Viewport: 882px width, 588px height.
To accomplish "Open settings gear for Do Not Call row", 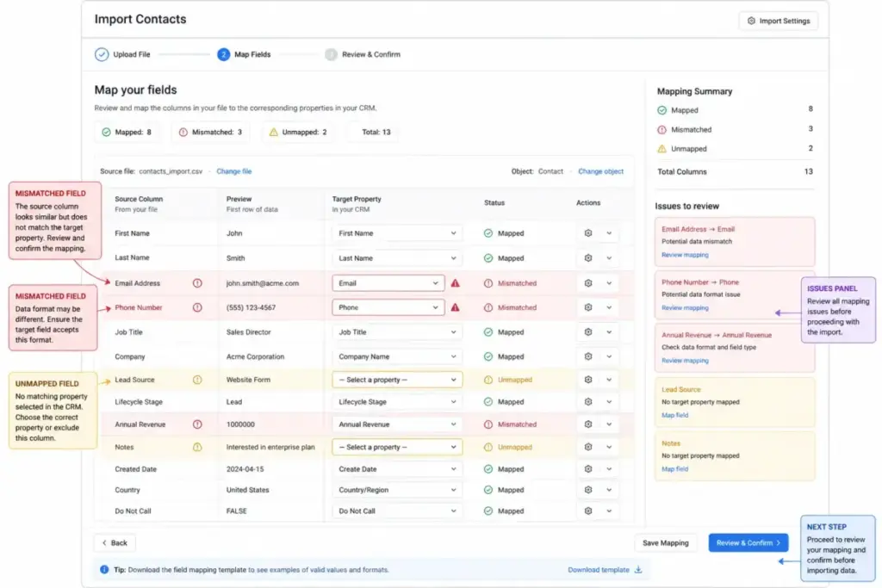I will pyautogui.click(x=587, y=511).
